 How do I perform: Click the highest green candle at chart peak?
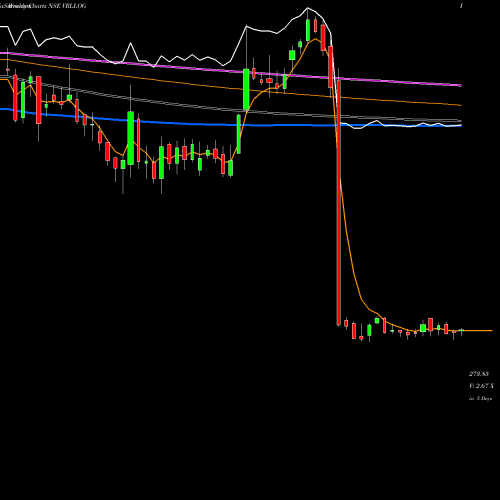308,30
